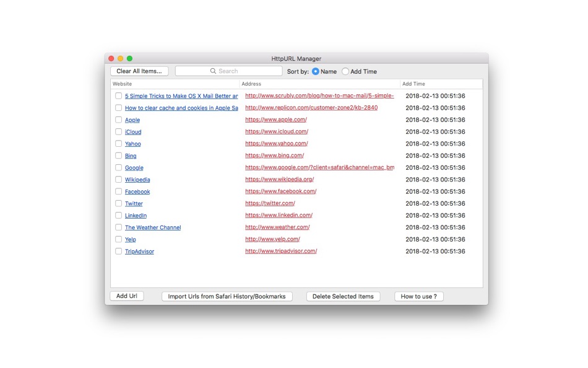Go to the http://www.tripadvisor.com/ address
Image resolution: width=588 pixels, height=368 pixels.
click(281, 251)
